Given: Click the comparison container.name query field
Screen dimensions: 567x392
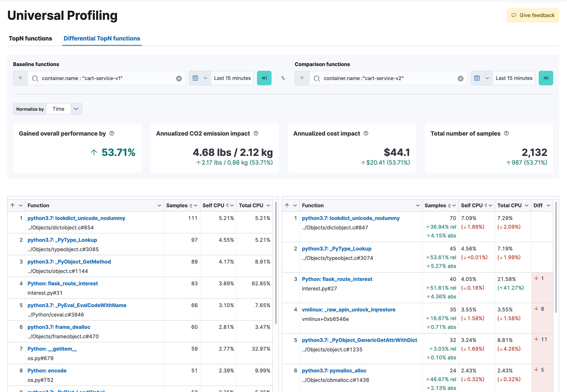Looking at the screenshot, I should coord(388,78).
